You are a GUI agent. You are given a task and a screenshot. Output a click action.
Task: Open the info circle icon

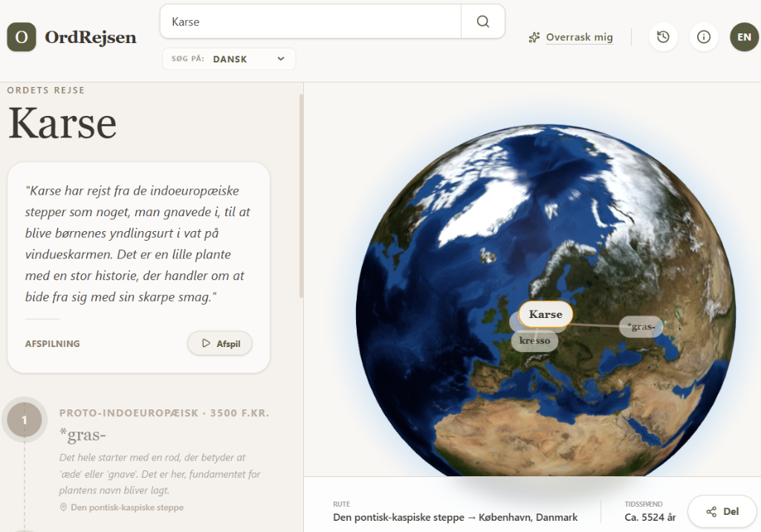coord(703,37)
